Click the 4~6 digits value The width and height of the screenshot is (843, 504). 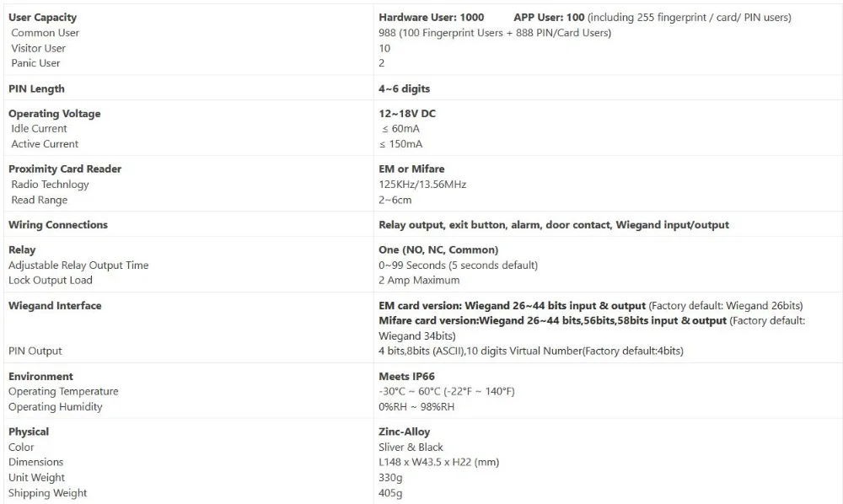point(405,88)
